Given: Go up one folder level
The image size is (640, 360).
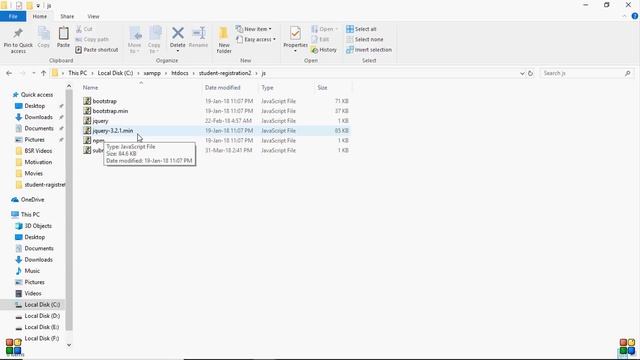Looking at the screenshot, I should click(44, 73).
